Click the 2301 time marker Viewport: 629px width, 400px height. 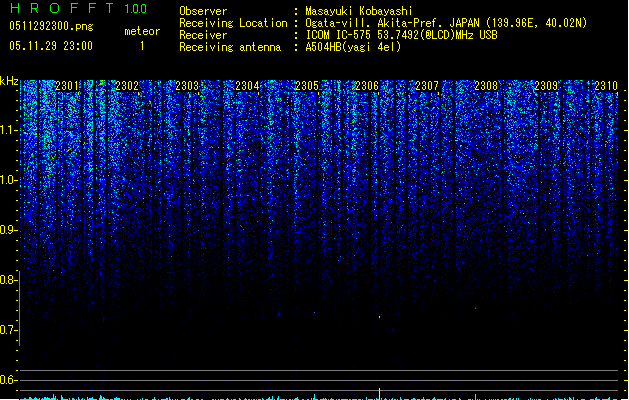pyautogui.click(x=67, y=86)
